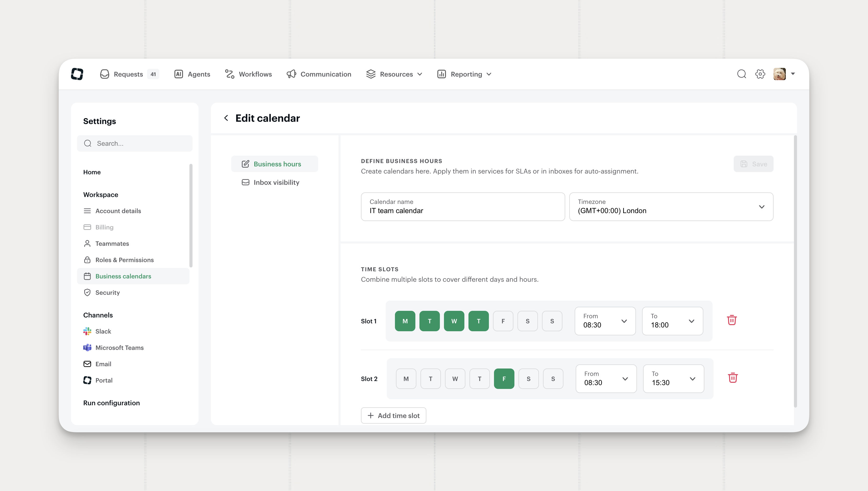Delete Slot 2 with its trash icon
The height and width of the screenshot is (491, 868).
[732, 378]
